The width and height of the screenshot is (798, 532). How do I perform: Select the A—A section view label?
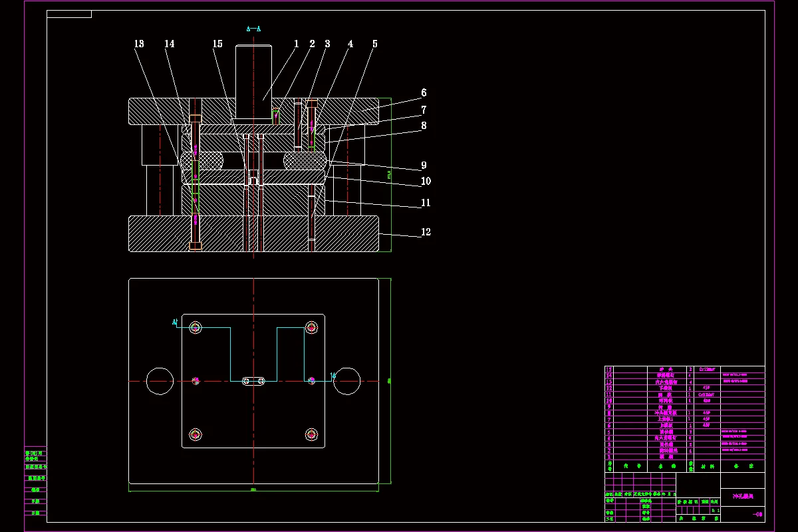tap(253, 29)
